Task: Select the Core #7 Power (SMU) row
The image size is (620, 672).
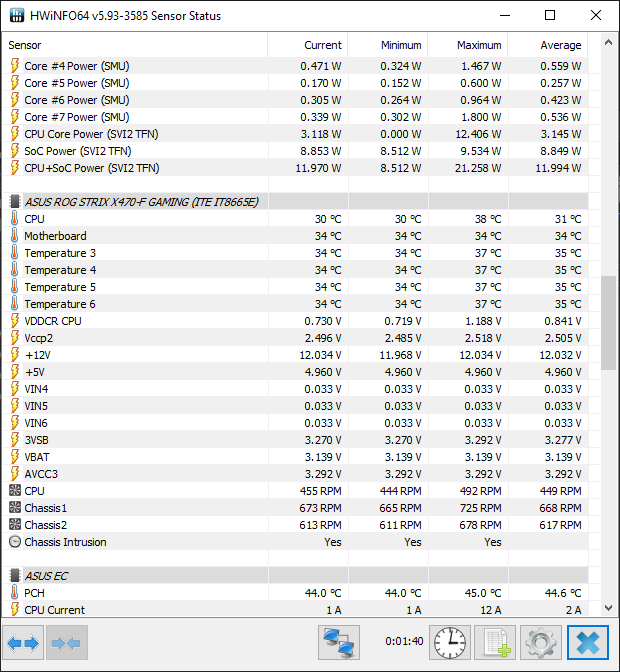Action: [x=295, y=117]
